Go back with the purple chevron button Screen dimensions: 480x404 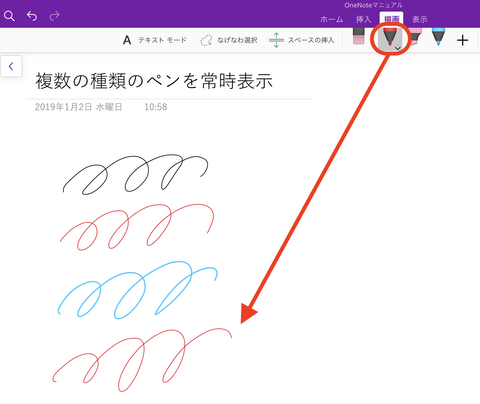(x=11, y=66)
